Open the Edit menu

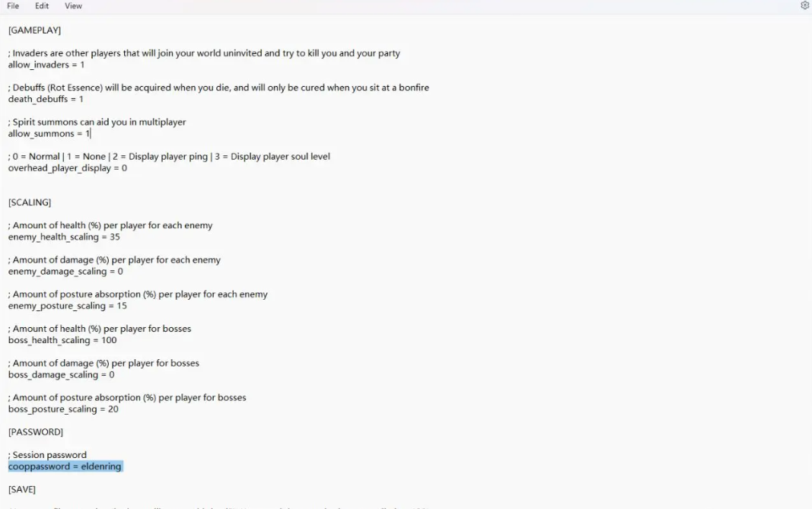coord(42,5)
